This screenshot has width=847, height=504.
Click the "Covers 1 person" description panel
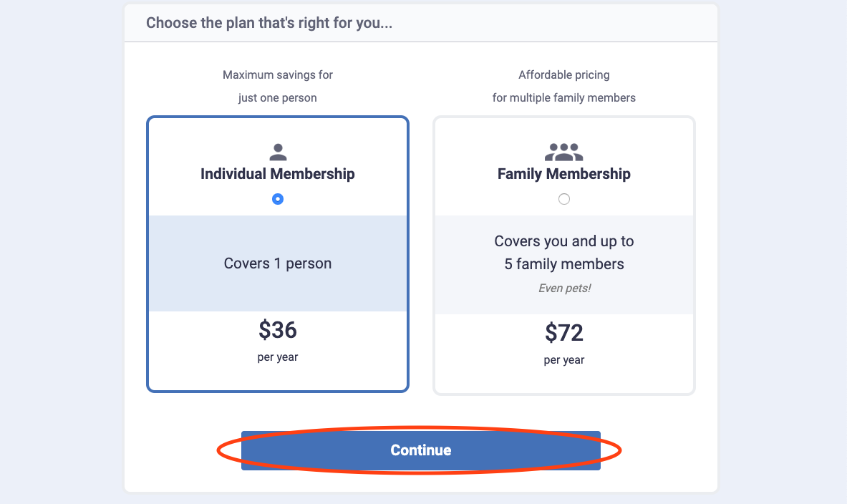tap(278, 263)
